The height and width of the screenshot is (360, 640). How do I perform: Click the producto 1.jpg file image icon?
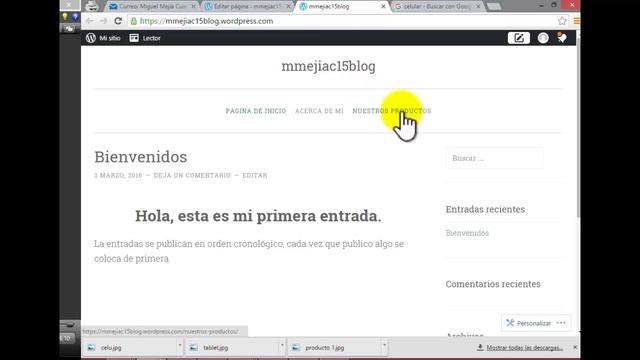296,348
